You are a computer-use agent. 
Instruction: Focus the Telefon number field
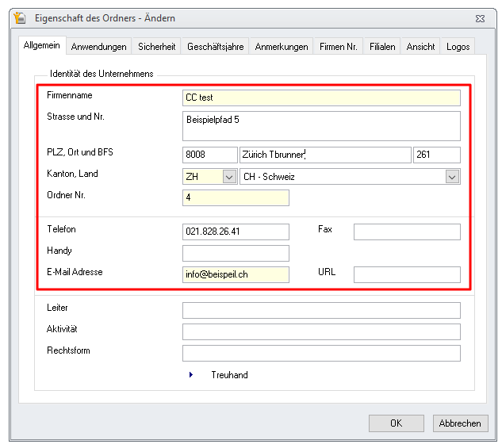tap(236, 232)
